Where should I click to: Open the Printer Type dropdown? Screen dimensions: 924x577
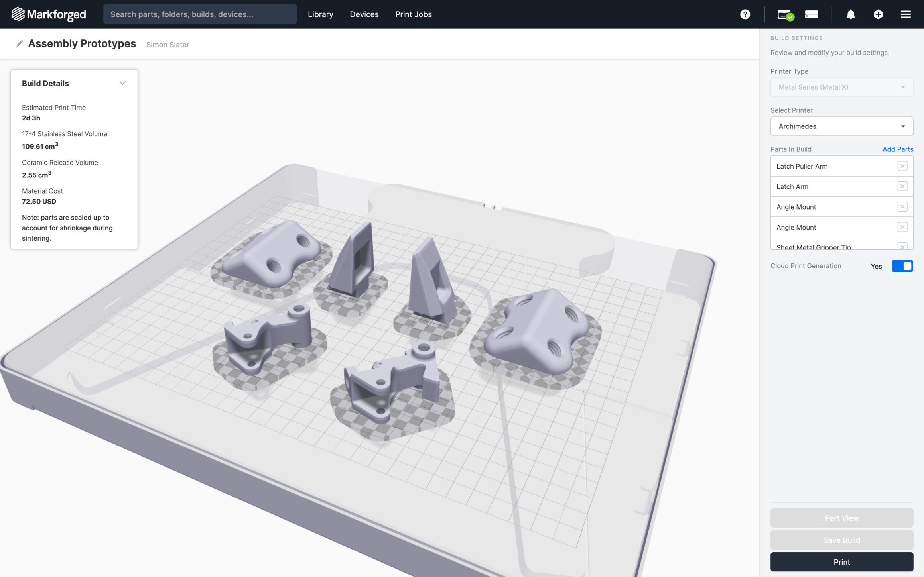click(841, 87)
